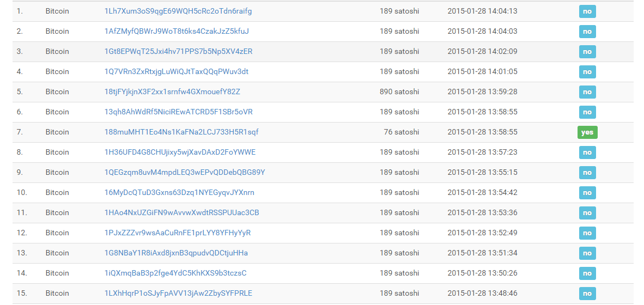Select timestamp 2015-01-28 14:01:05
This screenshot has height=305, width=644.
tap(482, 71)
